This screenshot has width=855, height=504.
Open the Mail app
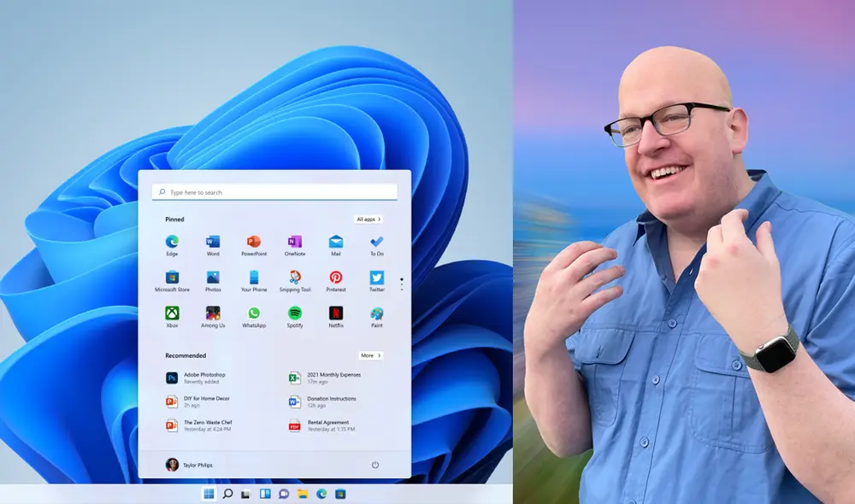tap(336, 242)
